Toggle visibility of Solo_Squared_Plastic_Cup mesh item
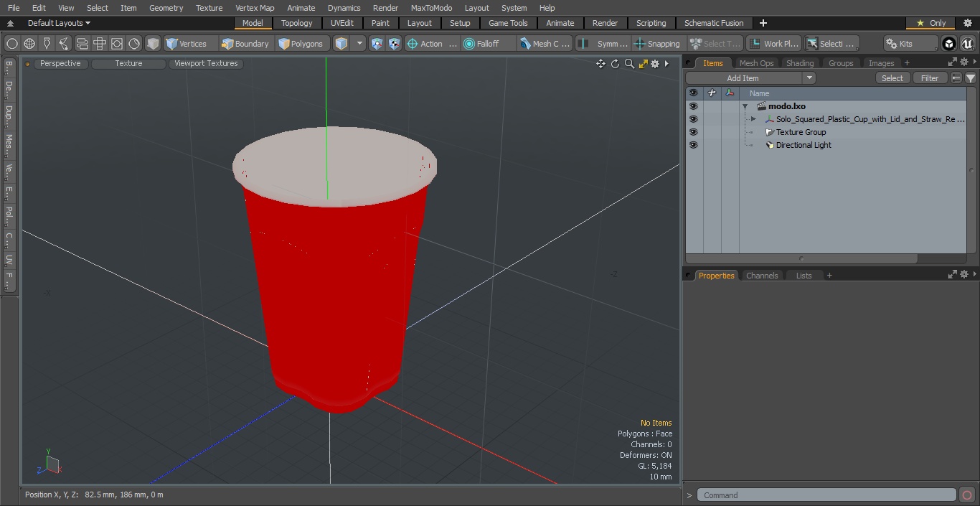This screenshot has width=980, height=506. click(x=693, y=119)
